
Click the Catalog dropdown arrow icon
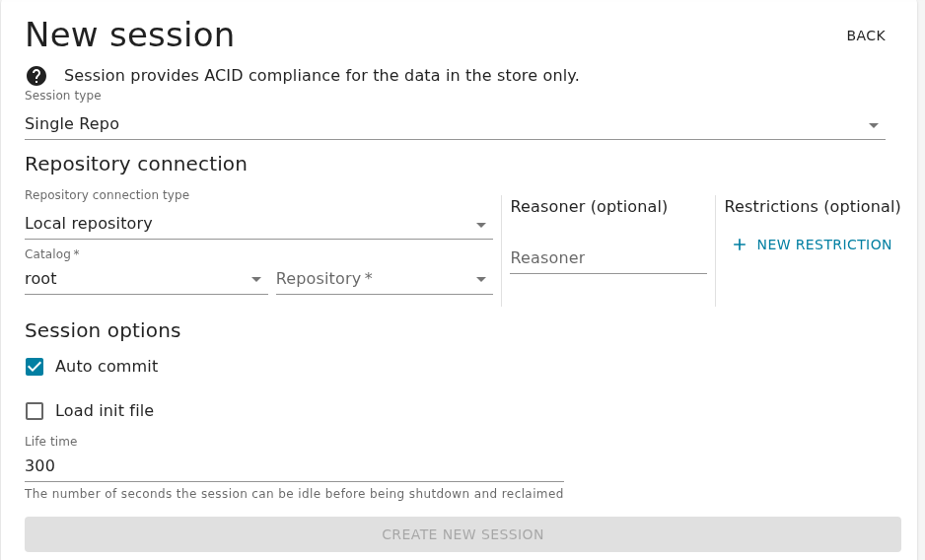point(256,279)
